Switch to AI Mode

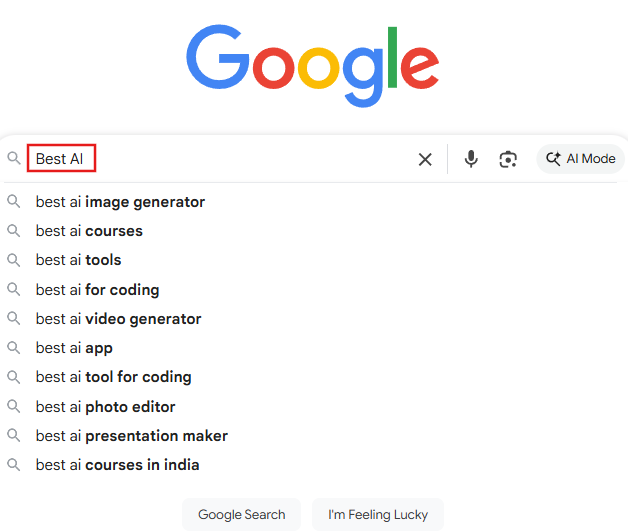(580, 159)
